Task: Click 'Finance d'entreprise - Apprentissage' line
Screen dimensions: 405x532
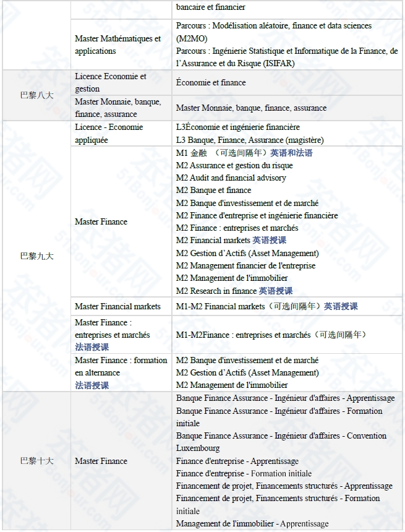Action: click(237, 461)
